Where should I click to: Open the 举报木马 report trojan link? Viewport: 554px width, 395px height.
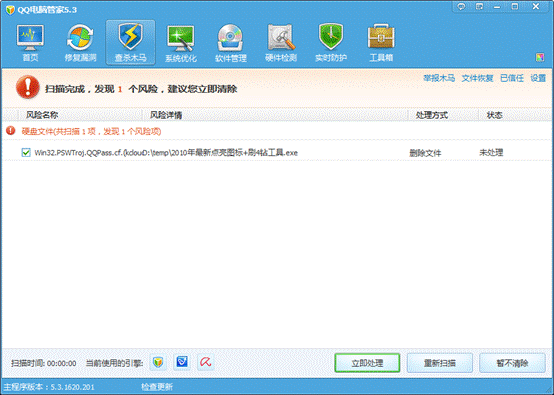click(439, 78)
